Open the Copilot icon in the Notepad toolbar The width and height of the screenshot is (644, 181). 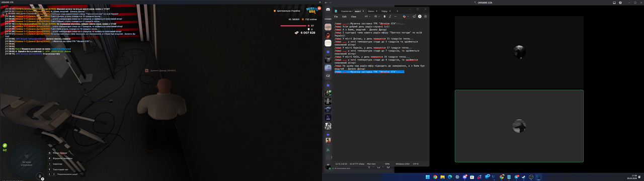pos(404,17)
